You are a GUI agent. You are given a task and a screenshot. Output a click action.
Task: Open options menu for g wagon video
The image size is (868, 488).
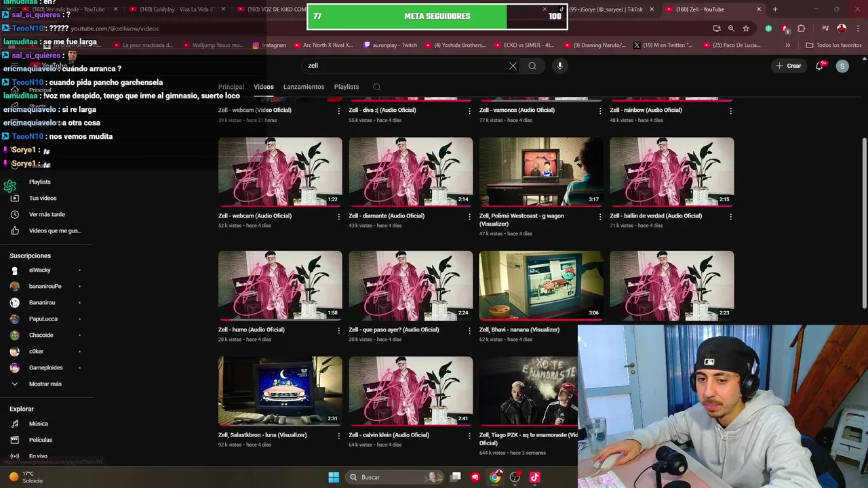click(x=599, y=217)
